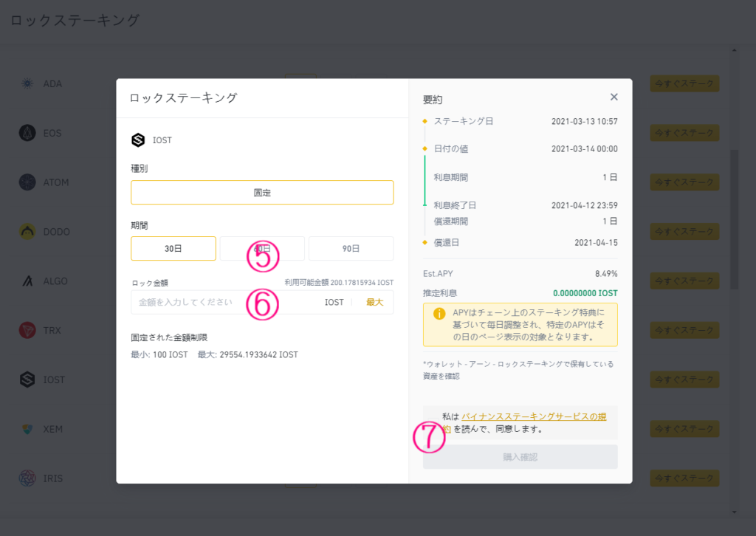The height and width of the screenshot is (536, 756).
Task: Click 今すぐステーク button in EOS row
Action: [684, 133]
